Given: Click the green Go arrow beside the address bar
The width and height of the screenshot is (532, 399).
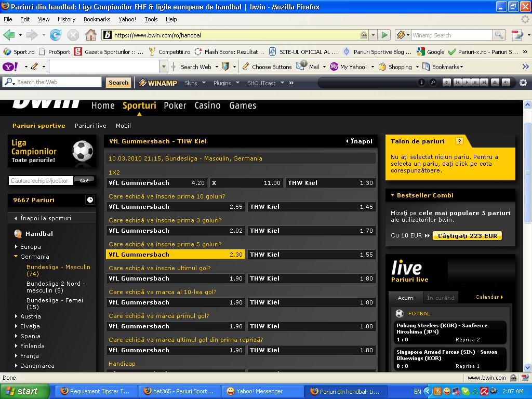Looking at the screenshot, I should [384, 35].
